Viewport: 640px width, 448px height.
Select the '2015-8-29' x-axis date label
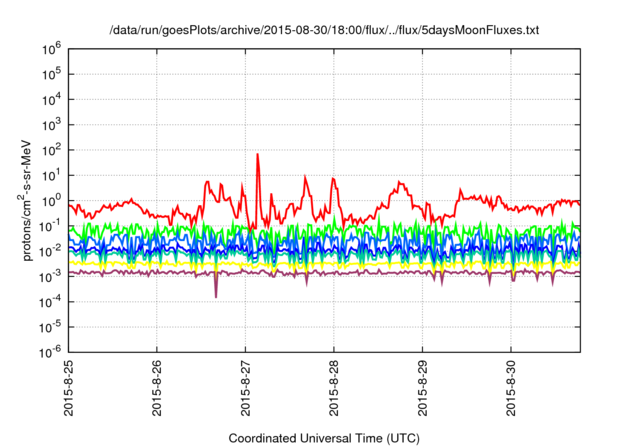(x=422, y=387)
